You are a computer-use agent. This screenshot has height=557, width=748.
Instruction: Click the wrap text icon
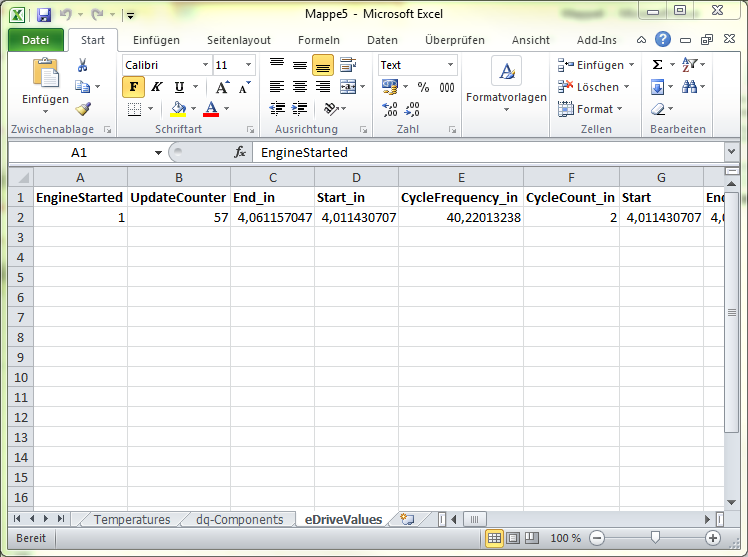pos(348,65)
